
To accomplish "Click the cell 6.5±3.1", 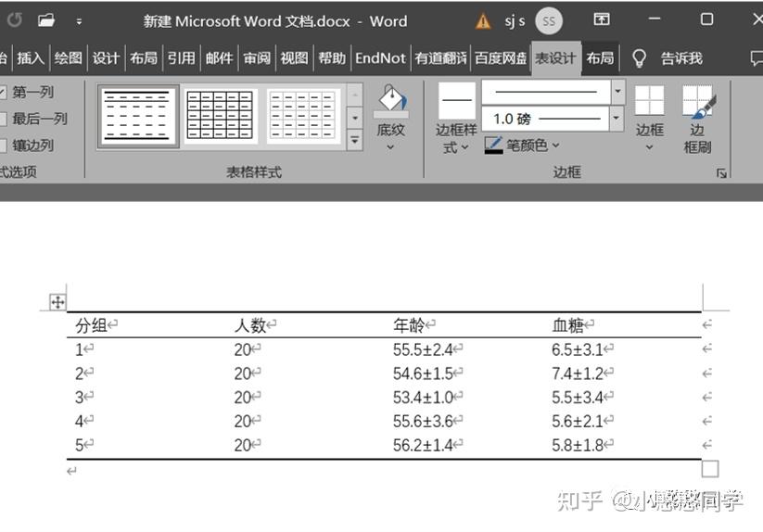I will (x=577, y=349).
